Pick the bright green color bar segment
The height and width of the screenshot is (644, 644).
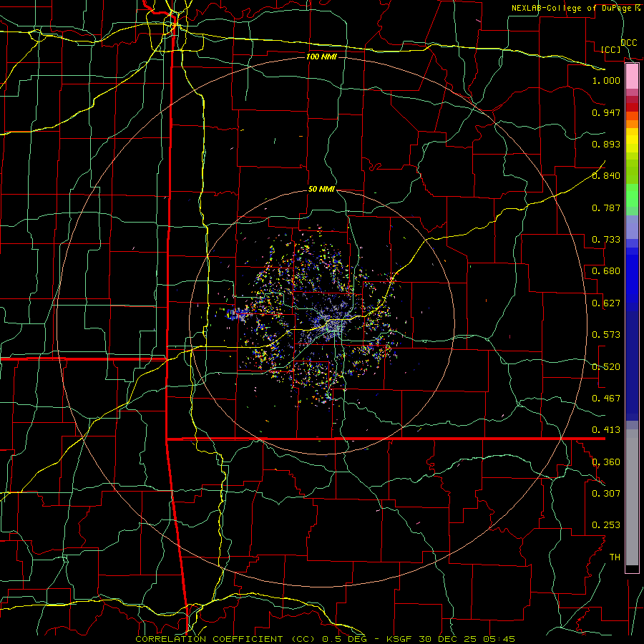632,195
